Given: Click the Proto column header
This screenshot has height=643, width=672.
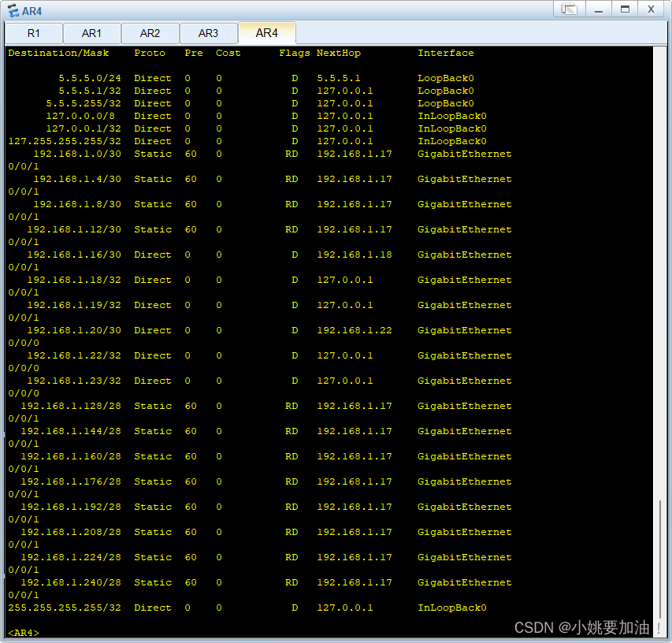Looking at the screenshot, I should point(150,53).
